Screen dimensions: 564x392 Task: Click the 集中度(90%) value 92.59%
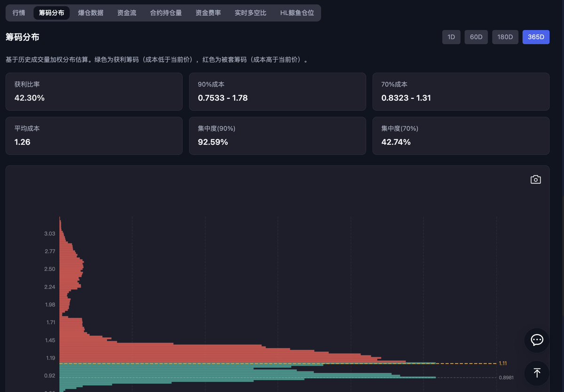213,142
